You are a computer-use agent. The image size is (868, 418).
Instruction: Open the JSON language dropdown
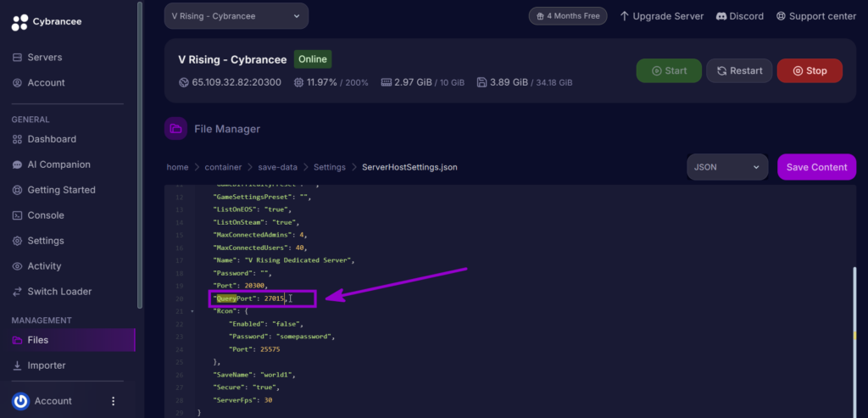point(727,167)
